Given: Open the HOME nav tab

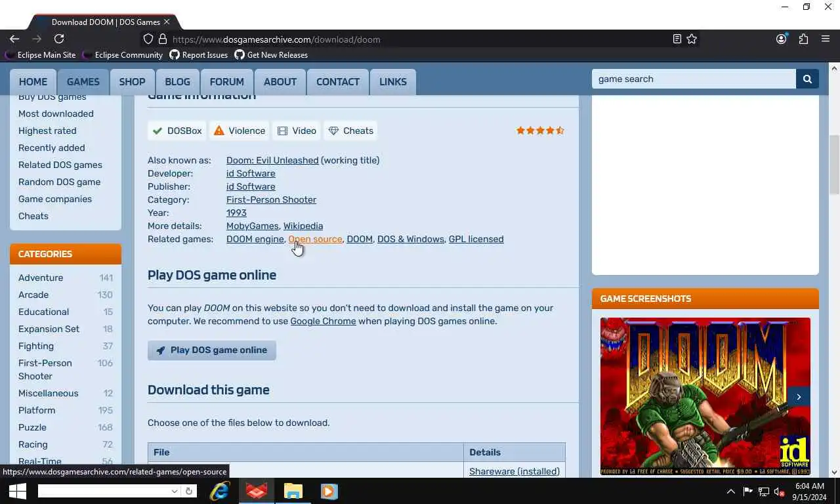Looking at the screenshot, I should pos(33,82).
